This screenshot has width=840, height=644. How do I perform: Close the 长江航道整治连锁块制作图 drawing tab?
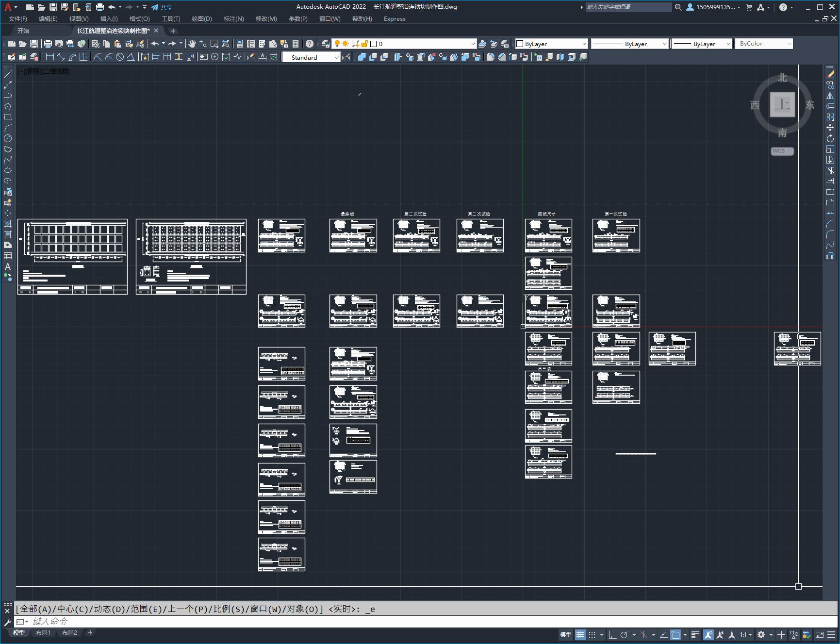(156, 31)
